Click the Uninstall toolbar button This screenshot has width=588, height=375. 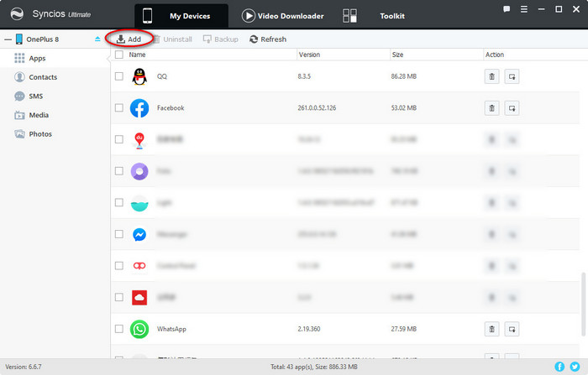coord(173,39)
